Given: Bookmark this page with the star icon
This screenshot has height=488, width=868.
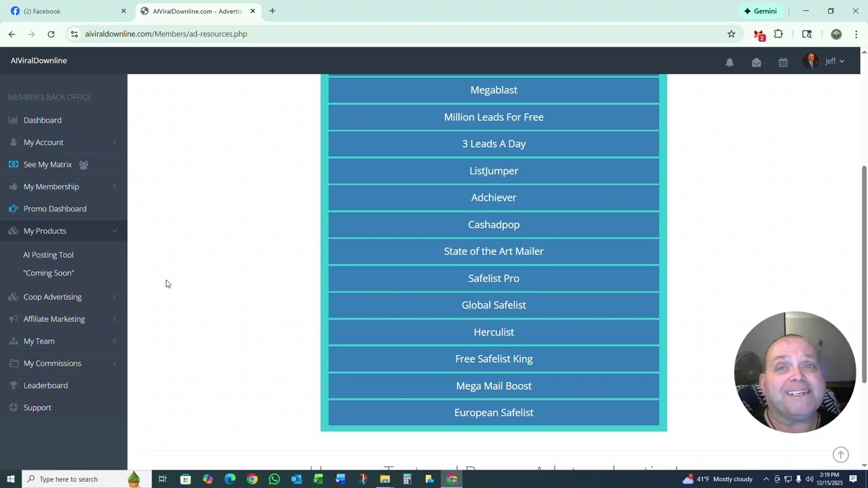Looking at the screenshot, I should [731, 34].
